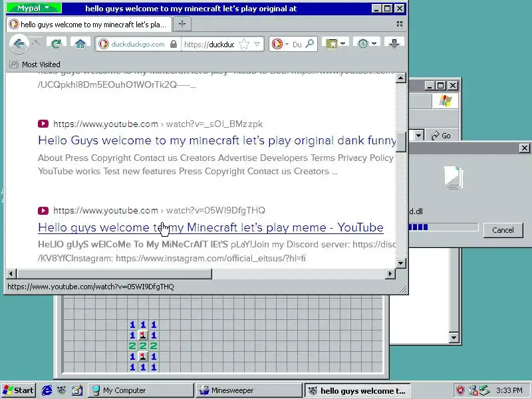532x399 pixels.
Task: Open the address dropdown arrow in Explorer window
Action: tap(419, 136)
